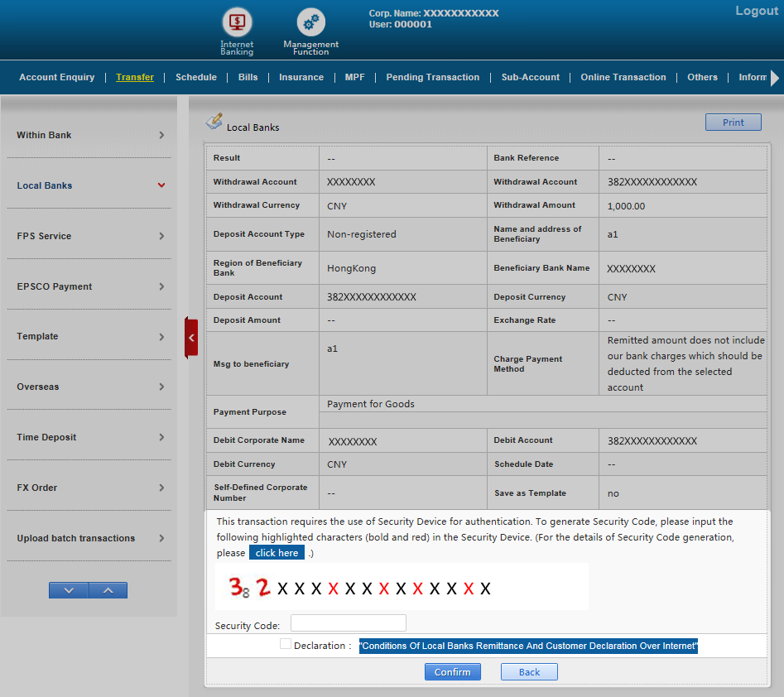Expand the Within Bank sidebar item
Viewport: 784px width, 697px height.
[x=161, y=135]
